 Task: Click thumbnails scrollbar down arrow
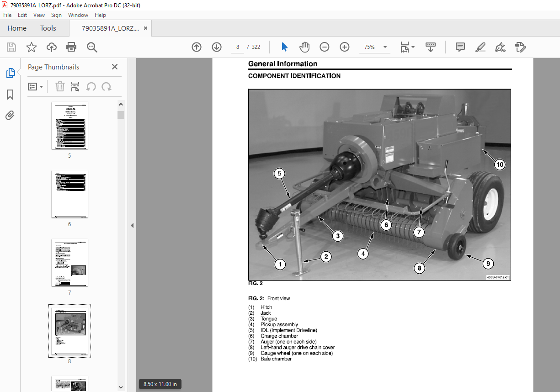[121, 387]
